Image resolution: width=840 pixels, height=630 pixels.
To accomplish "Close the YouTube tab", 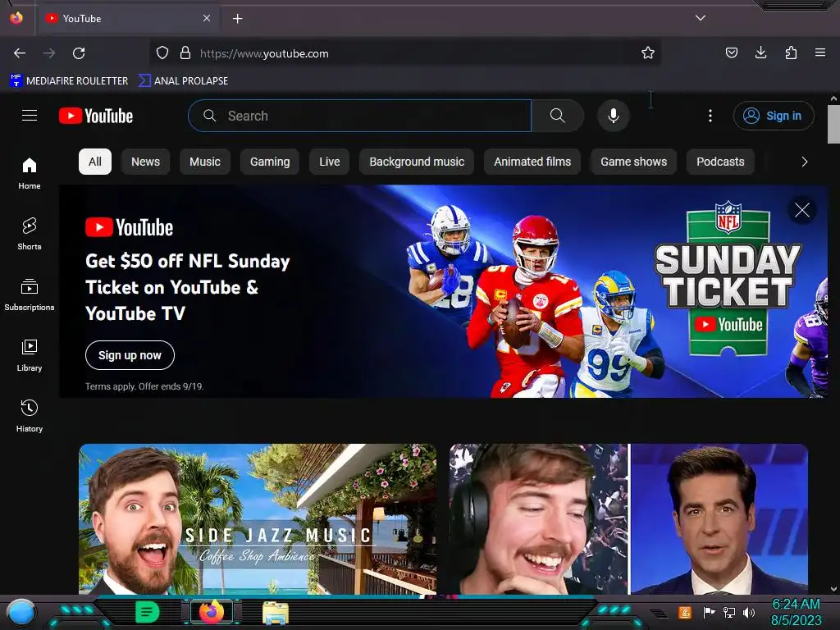I will point(207,18).
